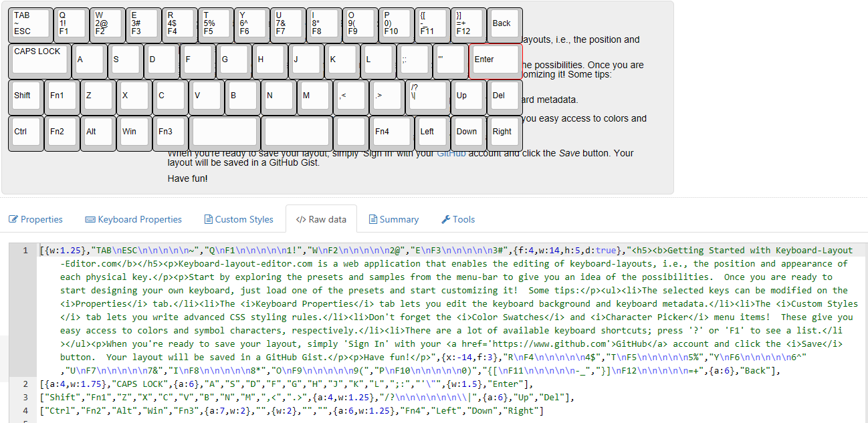The image size is (868, 423).
Task: Select the Raw data tab
Action: coord(321,219)
